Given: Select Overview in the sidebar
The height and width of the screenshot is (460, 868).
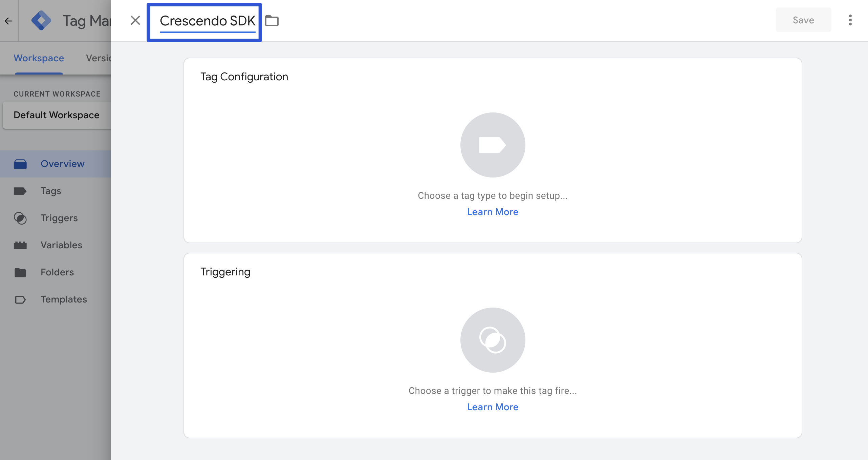Looking at the screenshot, I should pos(62,164).
